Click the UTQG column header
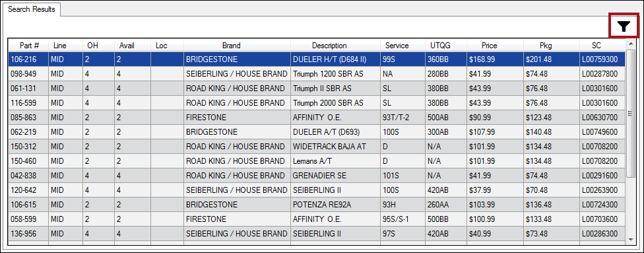The width and height of the screenshot is (644, 253). point(440,46)
